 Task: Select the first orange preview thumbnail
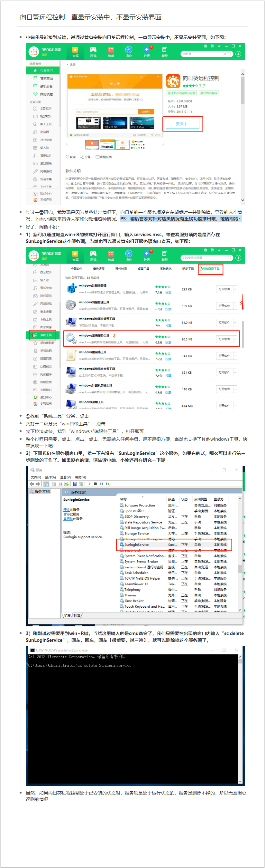pyautogui.click(x=92, y=145)
